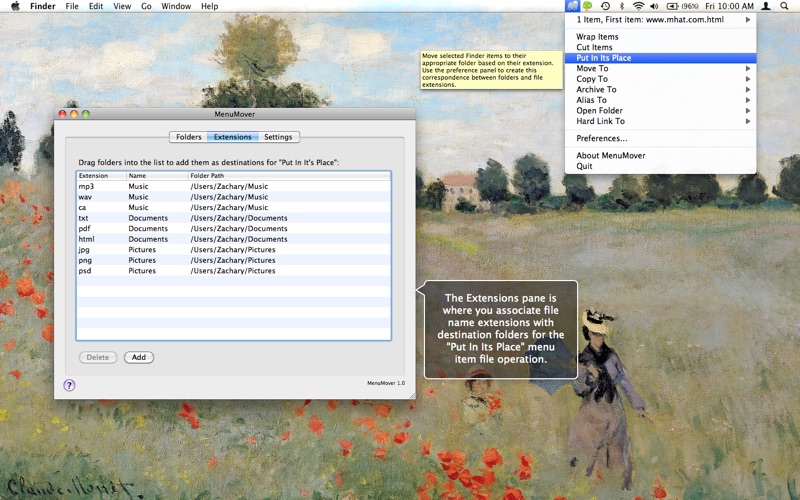Expand the Hard Link To submenu arrow
The width and height of the screenshot is (800, 500).
(748, 121)
